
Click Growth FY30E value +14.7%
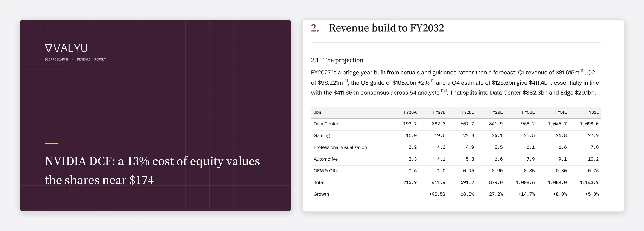527,194
